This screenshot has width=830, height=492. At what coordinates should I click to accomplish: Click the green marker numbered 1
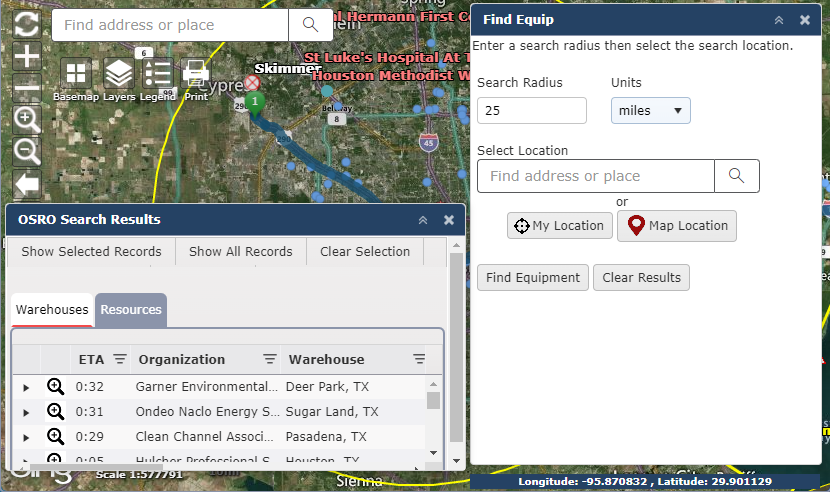(255, 104)
